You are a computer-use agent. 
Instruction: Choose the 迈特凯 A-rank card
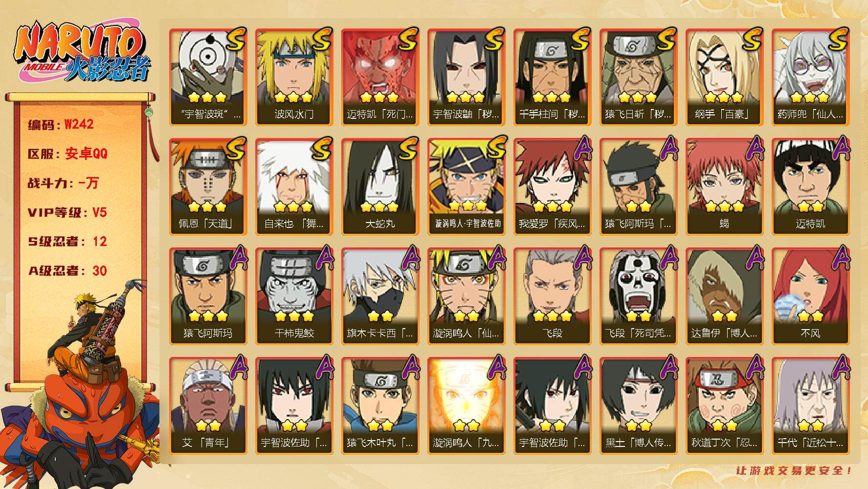(x=810, y=186)
